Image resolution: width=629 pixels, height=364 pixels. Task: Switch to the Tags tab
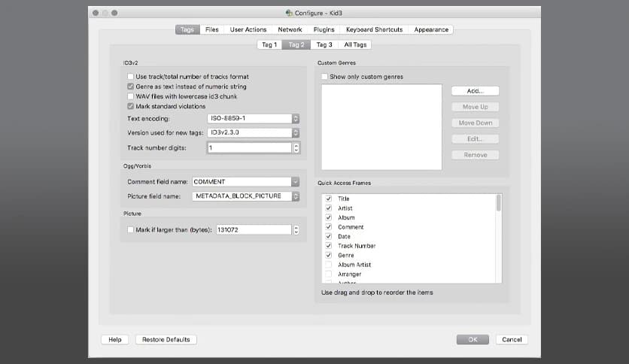tap(187, 29)
